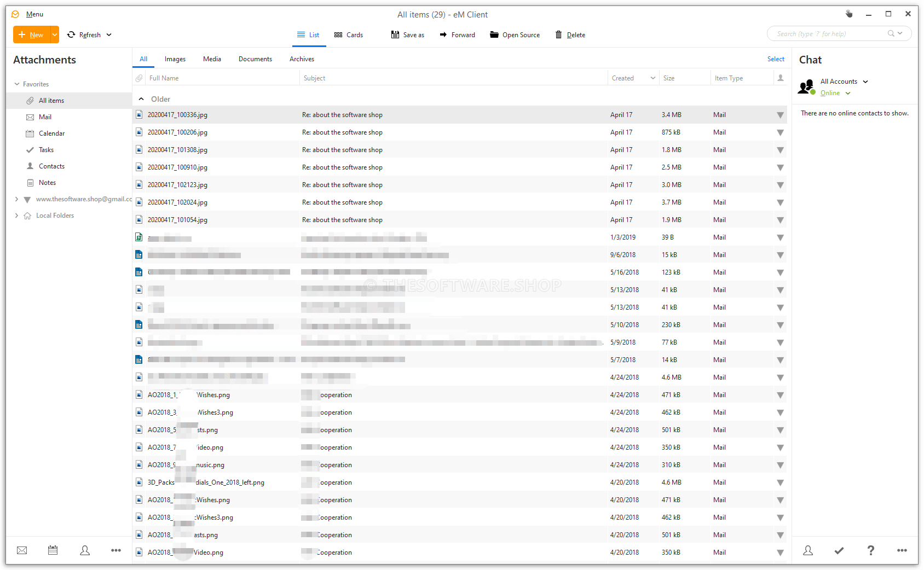Open the Created column sort dropdown
Screen dimensions: 924x570
pyautogui.click(x=652, y=78)
